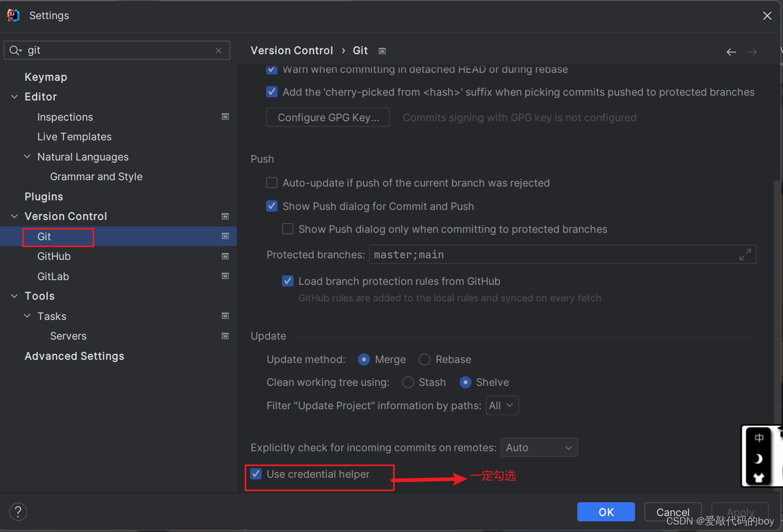Open Plugins settings page
Screen dimensions: 783x532
coord(44,197)
